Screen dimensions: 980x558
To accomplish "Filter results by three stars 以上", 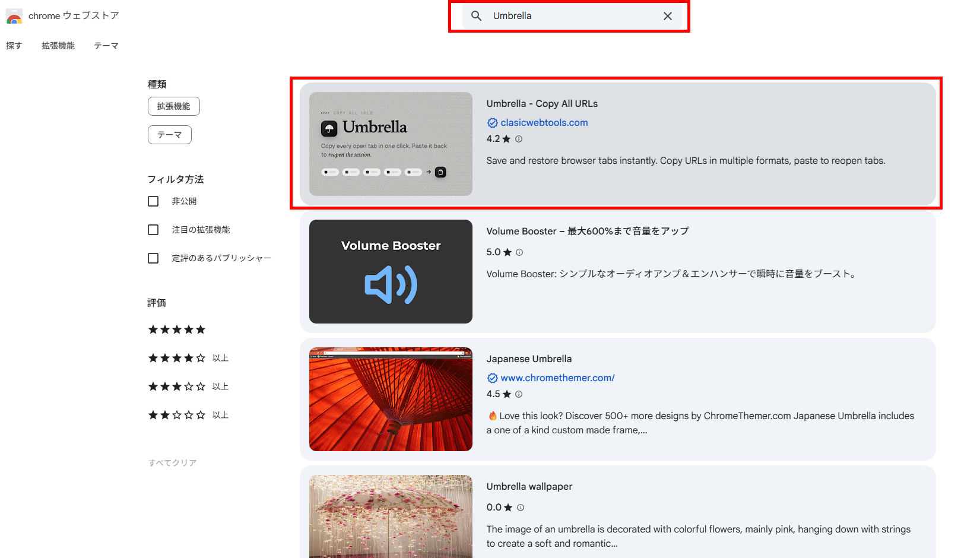I will tap(188, 386).
